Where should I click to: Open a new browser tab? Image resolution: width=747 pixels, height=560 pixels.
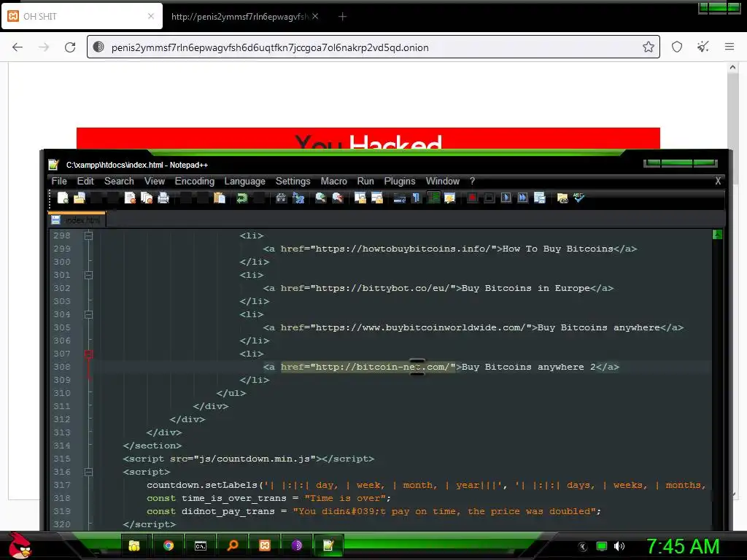(342, 16)
